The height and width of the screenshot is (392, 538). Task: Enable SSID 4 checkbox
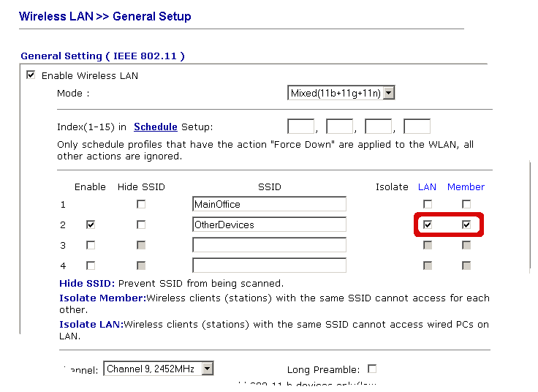tap(90, 265)
